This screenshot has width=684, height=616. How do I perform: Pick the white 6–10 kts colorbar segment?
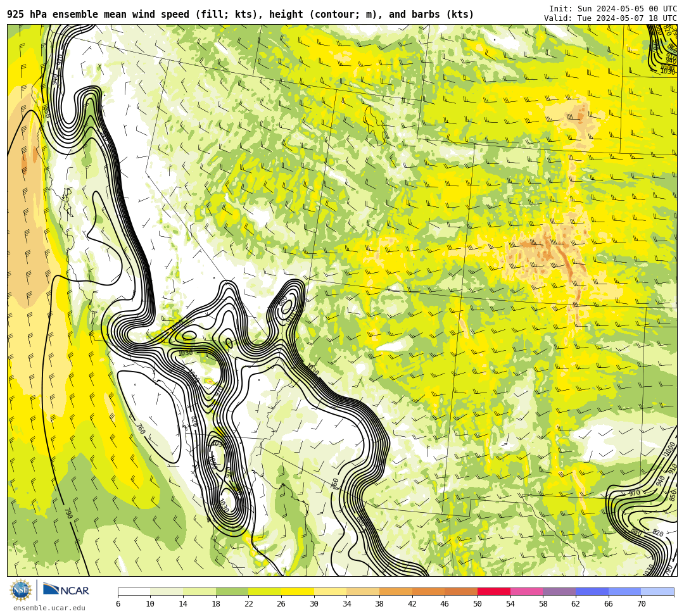[134, 591]
